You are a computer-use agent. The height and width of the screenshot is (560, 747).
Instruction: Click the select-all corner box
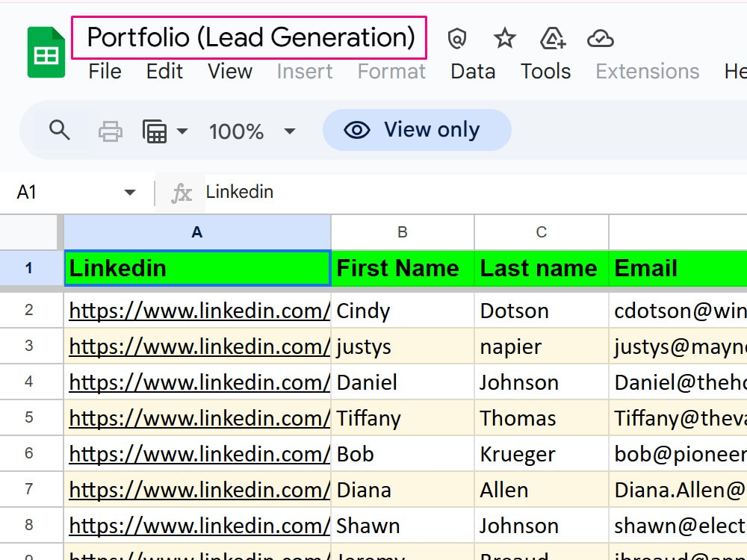coord(28,232)
